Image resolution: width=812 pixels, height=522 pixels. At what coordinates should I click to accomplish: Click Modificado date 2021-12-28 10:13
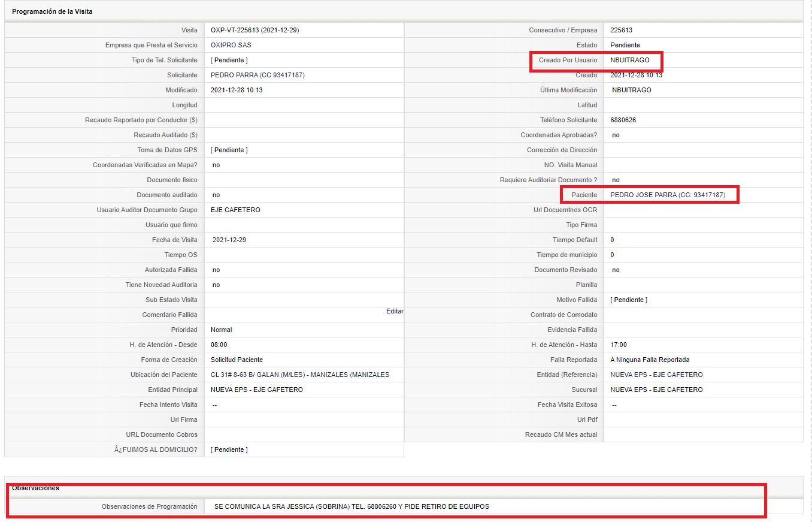click(x=237, y=90)
